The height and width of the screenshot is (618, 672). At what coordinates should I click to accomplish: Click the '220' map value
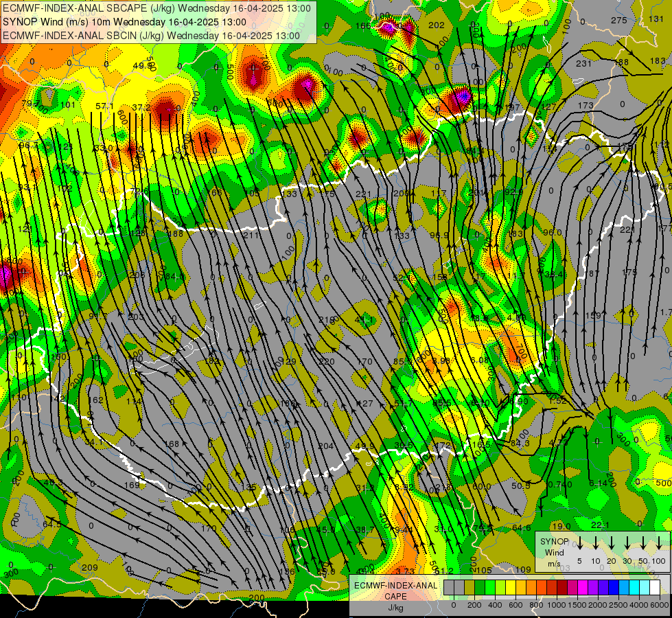click(327, 362)
